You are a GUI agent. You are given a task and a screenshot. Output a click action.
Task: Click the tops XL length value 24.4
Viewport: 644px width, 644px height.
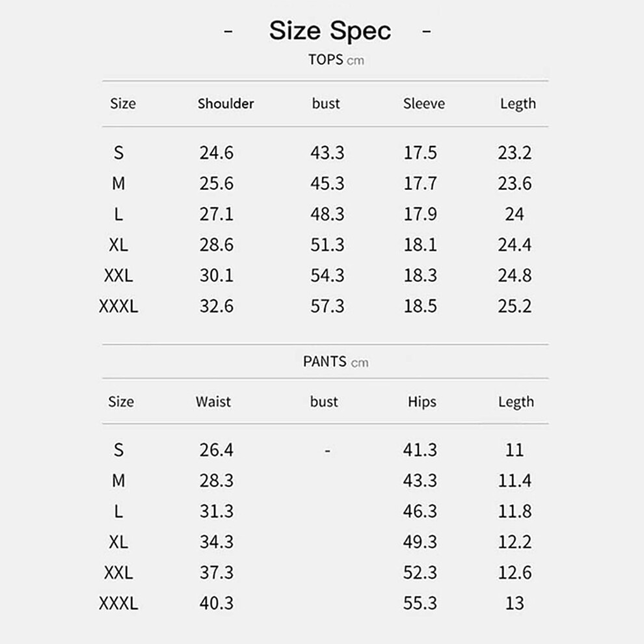515,245
